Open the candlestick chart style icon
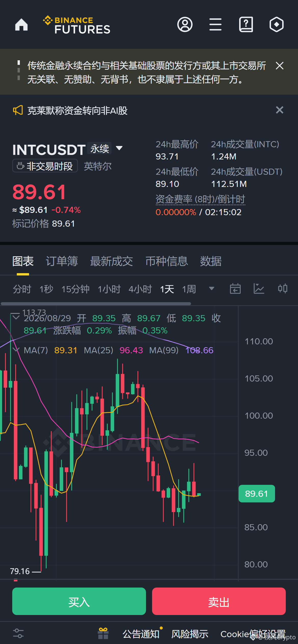298x644 pixels. (x=283, y=289)
